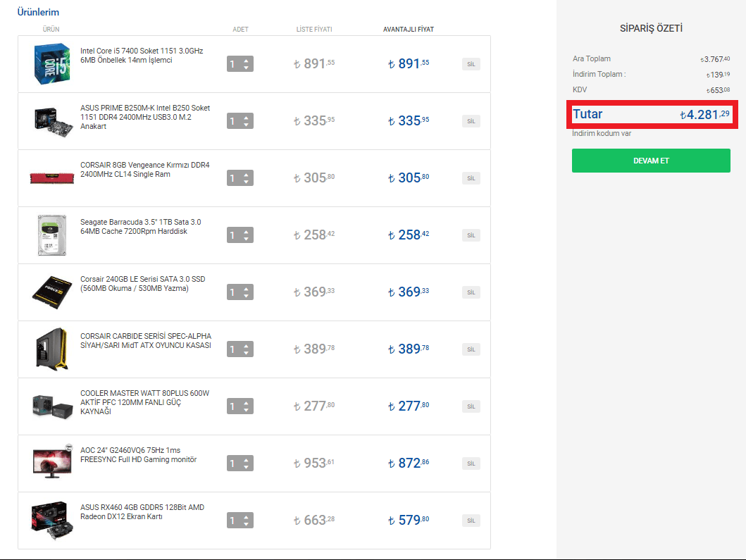The height and width of the screenshot is (560, 746).
Task: Open COOLER MASTER WATT 600W product title
Action: [x=144, y=402]
